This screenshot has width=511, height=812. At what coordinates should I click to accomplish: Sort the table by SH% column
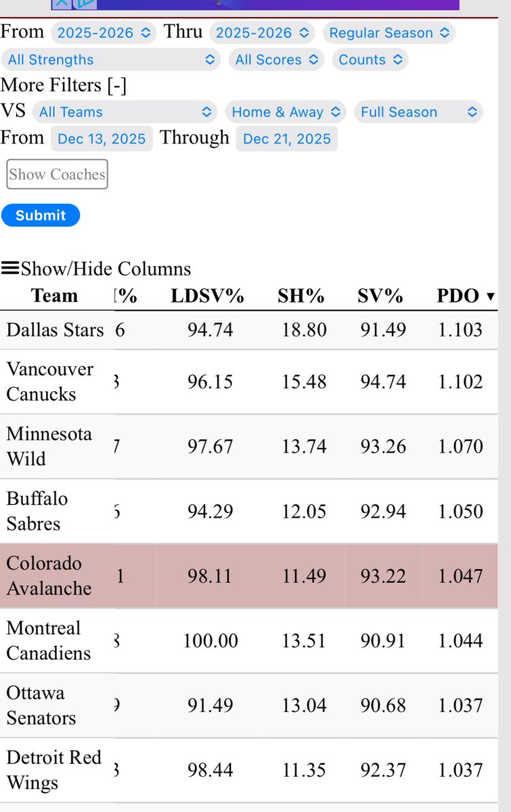point(301,296)
